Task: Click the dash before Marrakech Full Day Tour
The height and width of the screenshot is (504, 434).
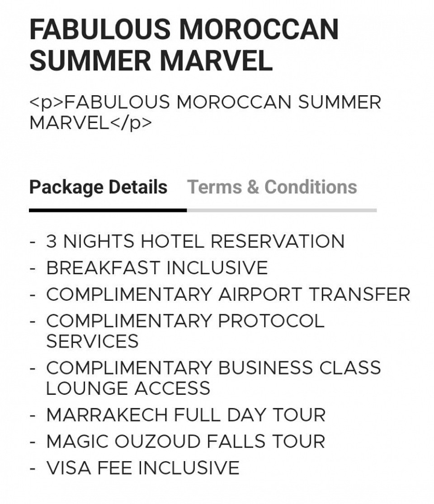Action: (32, 415)
